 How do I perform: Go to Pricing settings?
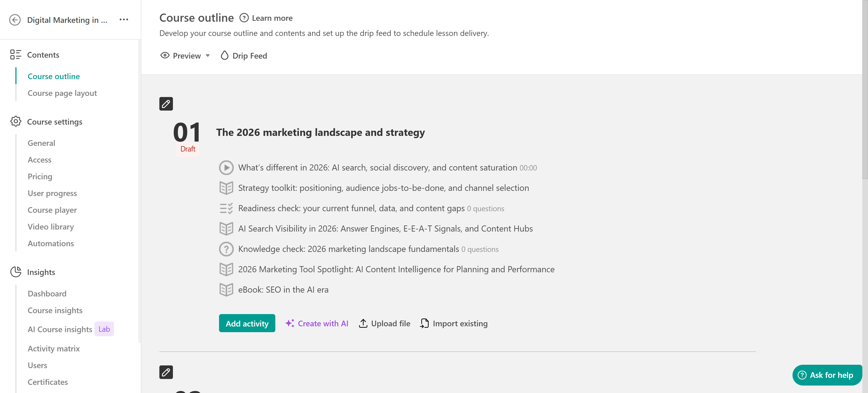click(40, 177)
